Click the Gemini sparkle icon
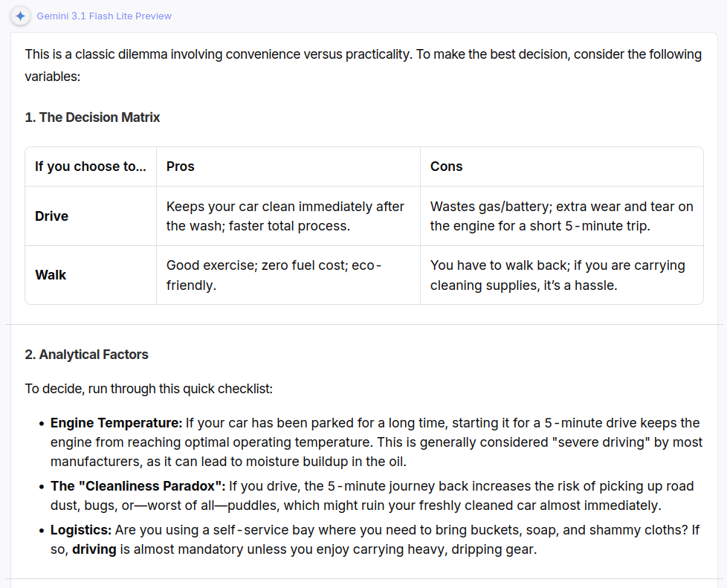This screenshot has width=727, height=588. pyautogui.click(x=20, y=16)
